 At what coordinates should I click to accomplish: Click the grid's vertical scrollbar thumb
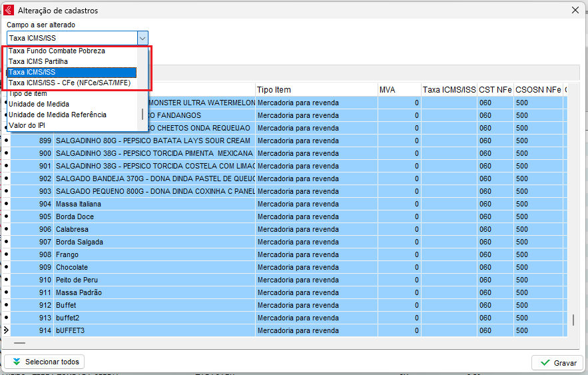point(573,320)
